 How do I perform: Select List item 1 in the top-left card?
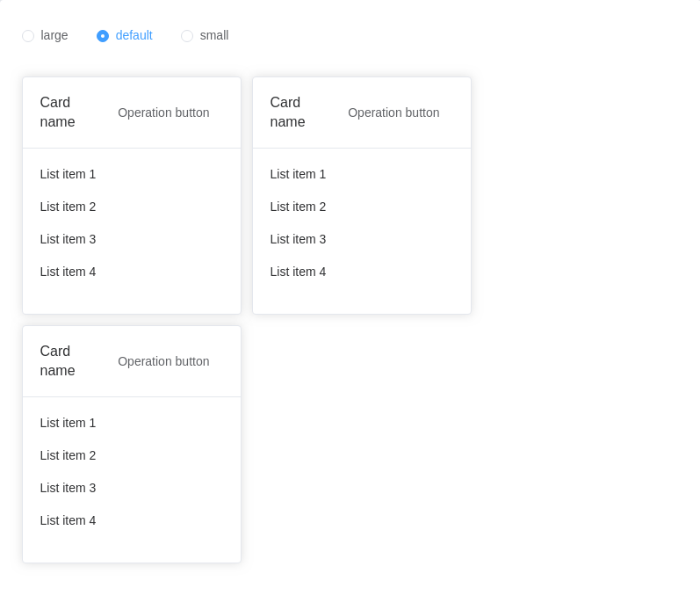click(x=68, y=174)
